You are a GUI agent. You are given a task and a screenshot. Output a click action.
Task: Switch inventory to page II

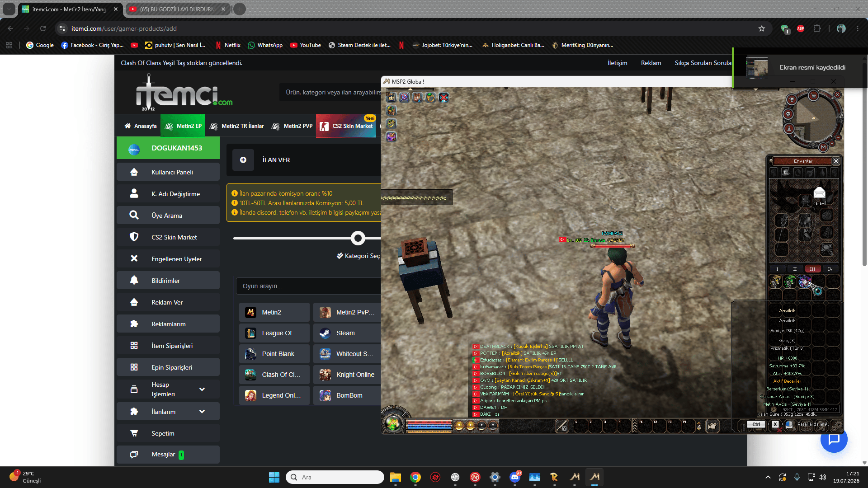[795, 269]
